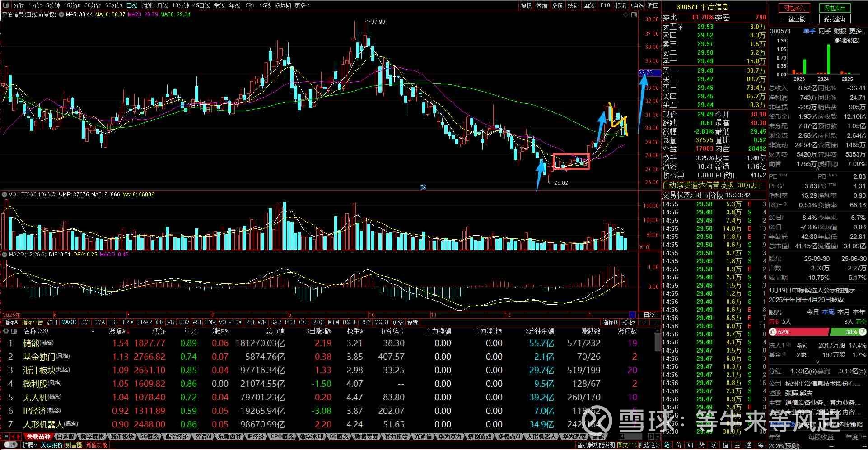Select the OBV indicator

[184, 322]
